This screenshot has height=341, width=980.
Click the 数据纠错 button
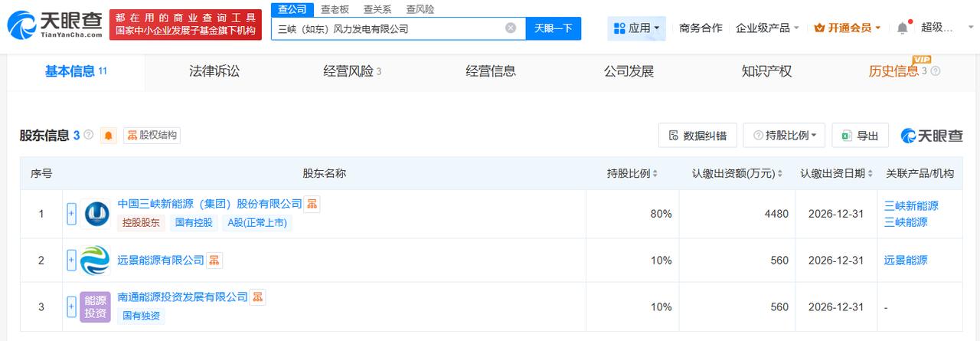[x=697, y=136]
